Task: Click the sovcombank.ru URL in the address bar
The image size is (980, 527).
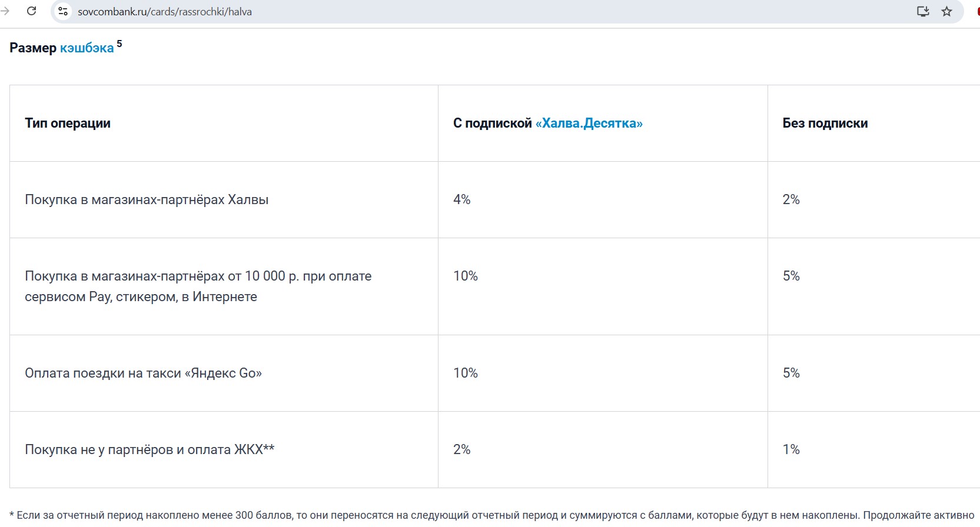Action: click(165, 12)
